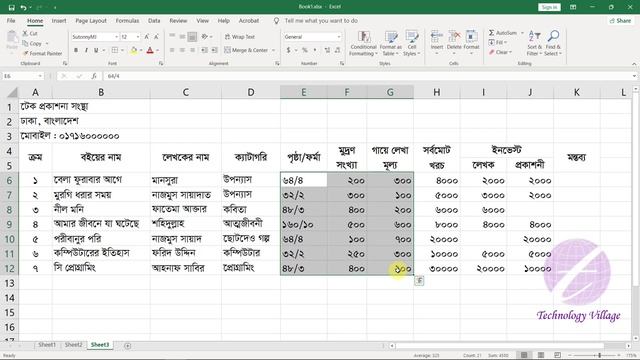
Task: Increase font size with grow font icon
Action: click(147, 37)
